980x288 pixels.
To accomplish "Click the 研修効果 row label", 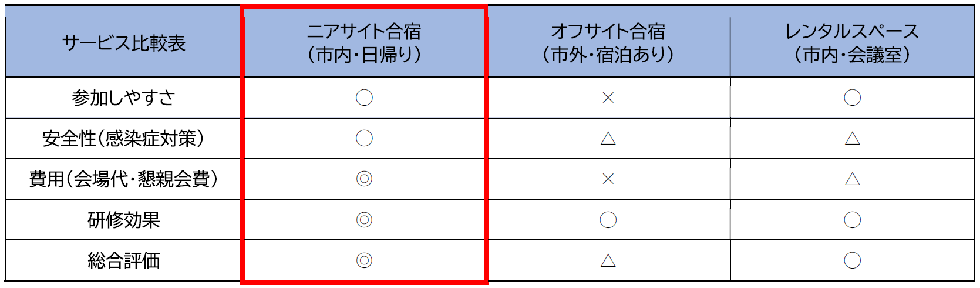I will [123, 220].
